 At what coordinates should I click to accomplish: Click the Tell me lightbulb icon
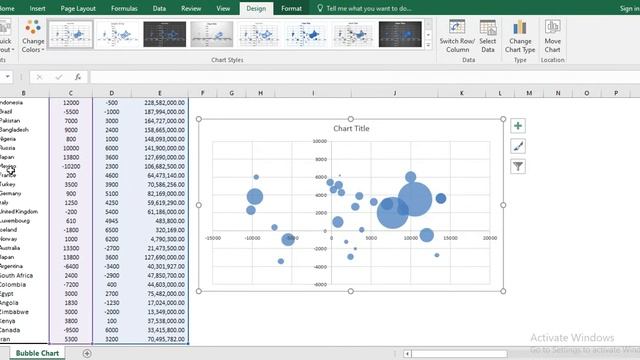point(320,8)
